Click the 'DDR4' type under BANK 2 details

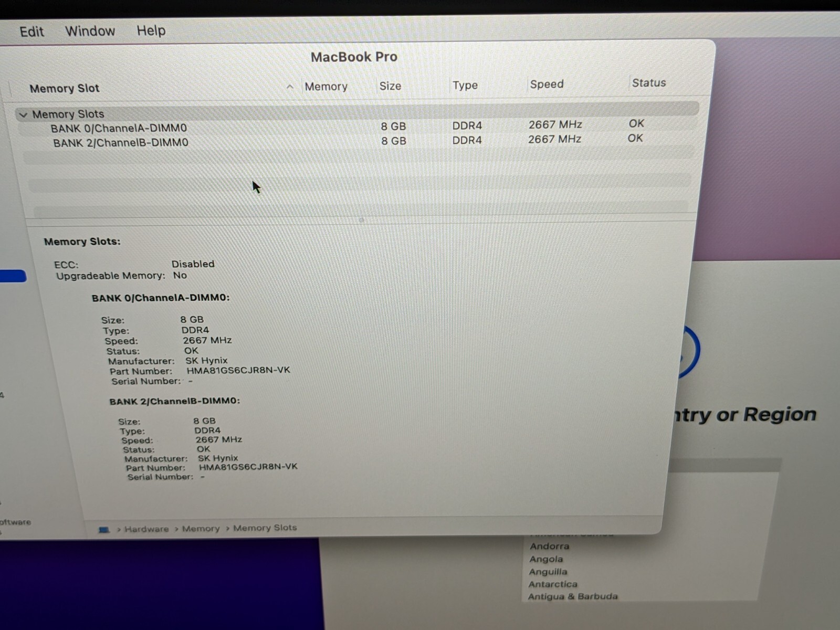[x=207, y=430]
